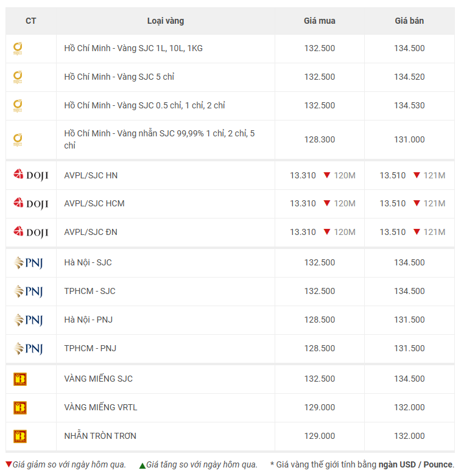The width and height of the screenshot is (464, 476).
Task: Click red down arrow in AVPL/SJC ĐN sell price
Action: tap(417, 232)
